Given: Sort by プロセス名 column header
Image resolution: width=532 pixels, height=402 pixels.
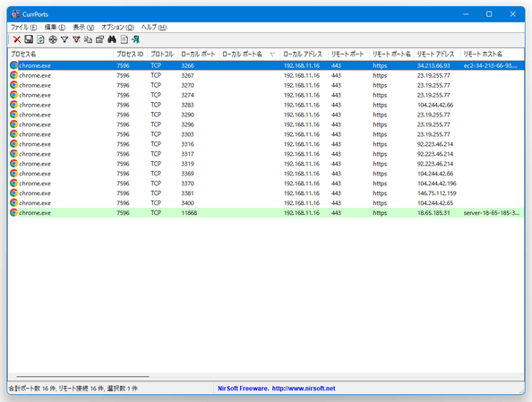Looking at the screenshot, I should (x=61, y=54).
